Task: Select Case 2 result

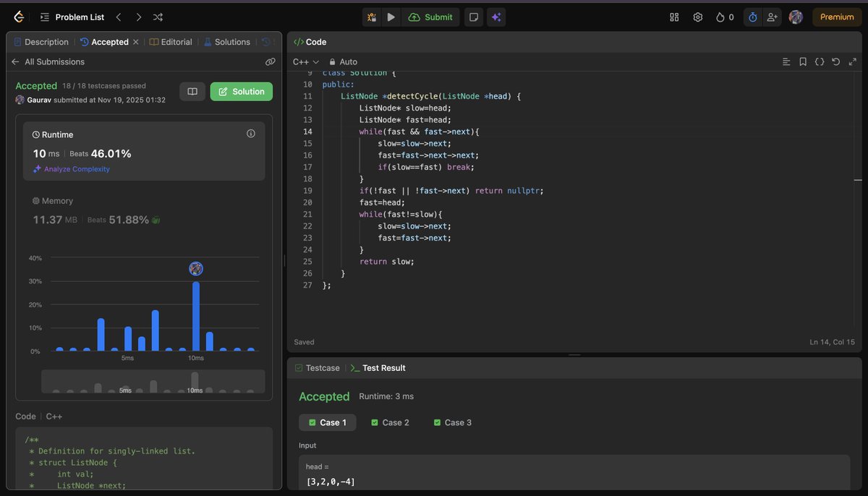Action: pyautogui.click(x=390, y=422)
